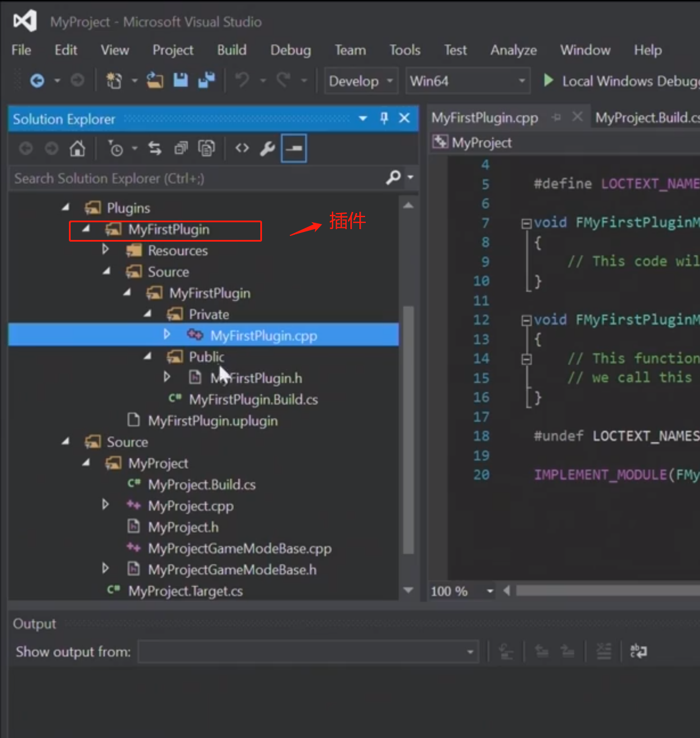Click Sync with Active Document icon
700x738 pixels.
(x=155, y=149)
